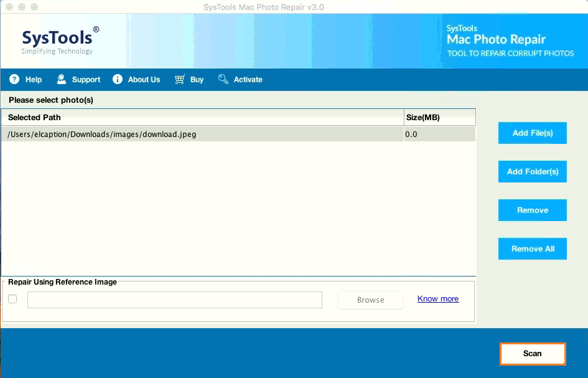Viewport: 588px width, 378px height.
Task: Click the Buy shopping cart icon
Action: [x=180, y=79]
